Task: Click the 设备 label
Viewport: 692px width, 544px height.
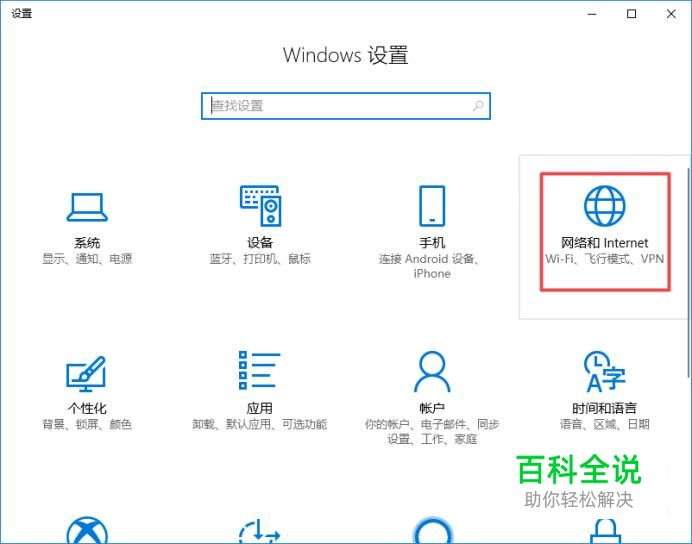Action: [260, 243]
